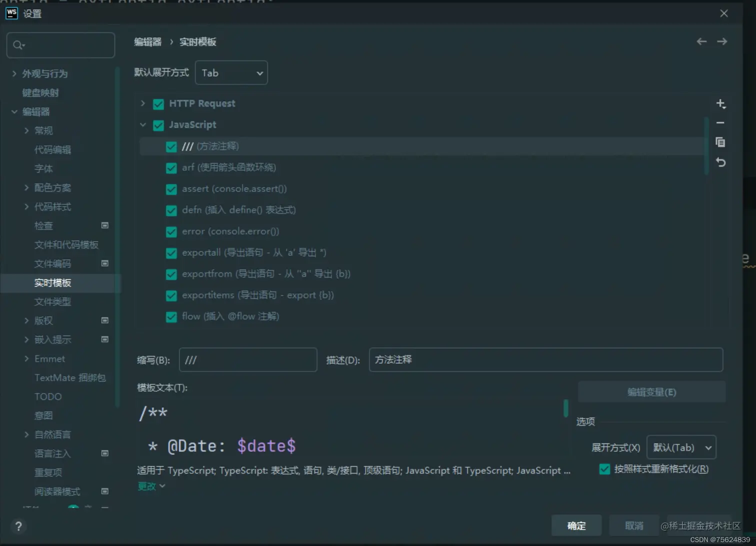Expand the 配色方案 settings node
The width and height of the screenshot is (756, 546).
click(x=26, y=187)
